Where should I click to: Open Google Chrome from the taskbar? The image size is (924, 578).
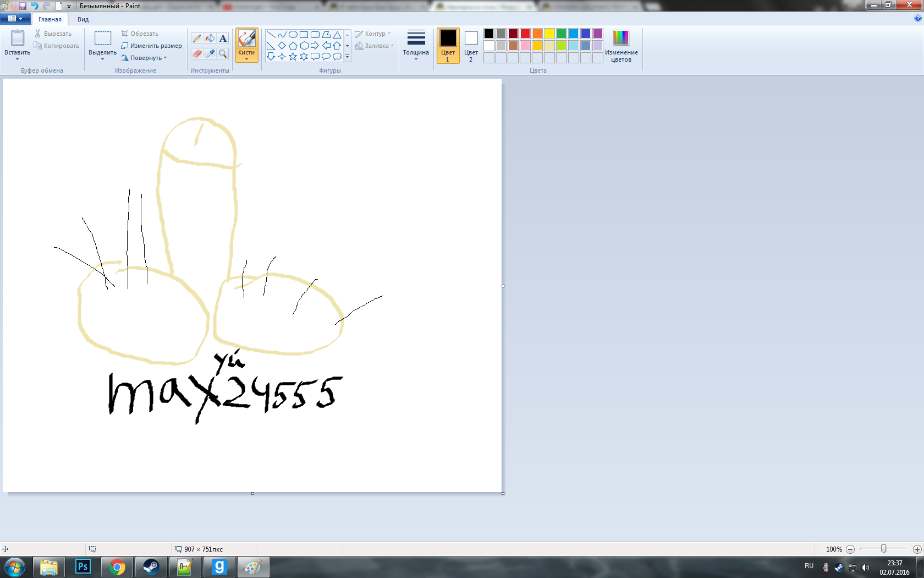(117, 567)
